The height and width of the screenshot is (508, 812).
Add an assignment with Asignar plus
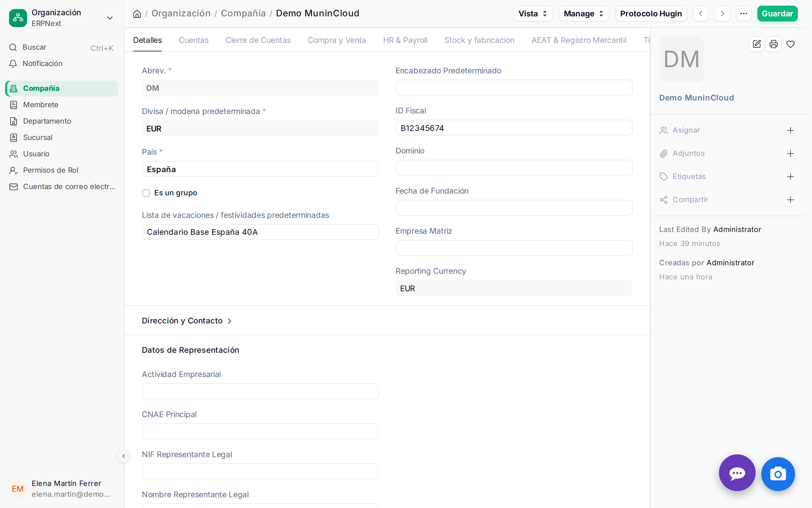(791, 130)
